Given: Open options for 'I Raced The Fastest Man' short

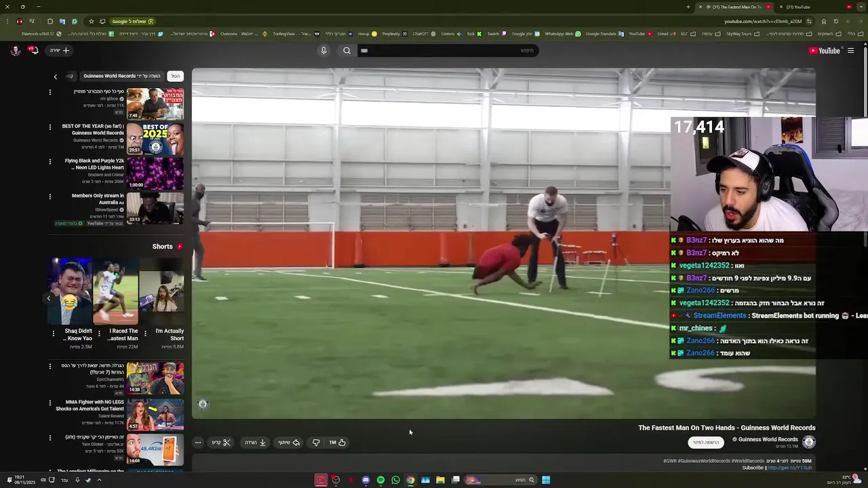Looking at the screenshot, I should (100, 333).
